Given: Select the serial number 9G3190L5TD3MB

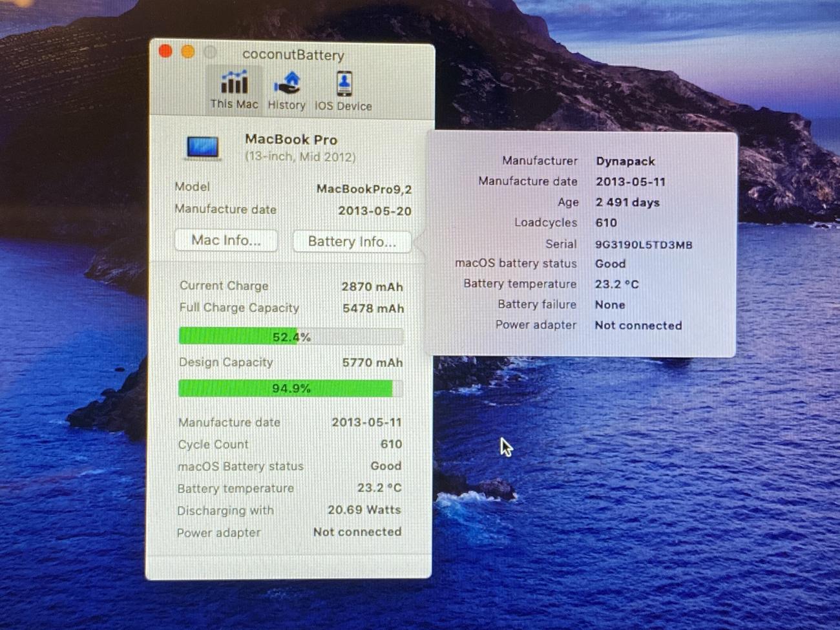Looking at the screenshot, I should tap(643, 245).
